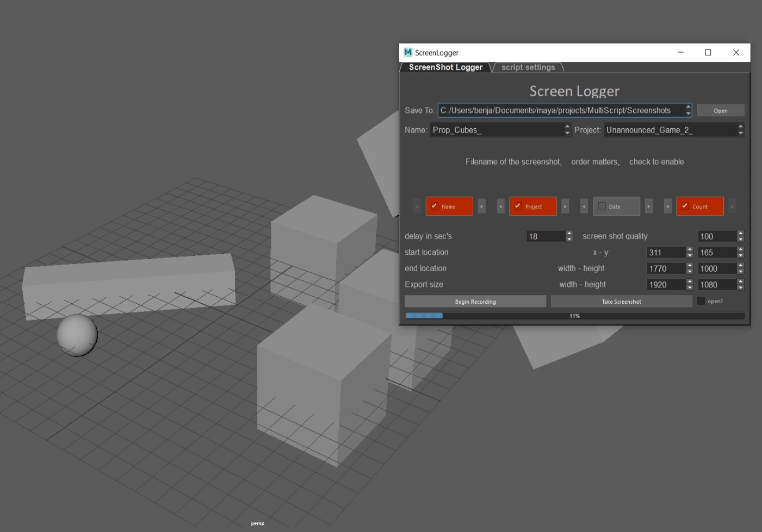
Task: Decrease the start location x value
Action: tap(689, 255)
